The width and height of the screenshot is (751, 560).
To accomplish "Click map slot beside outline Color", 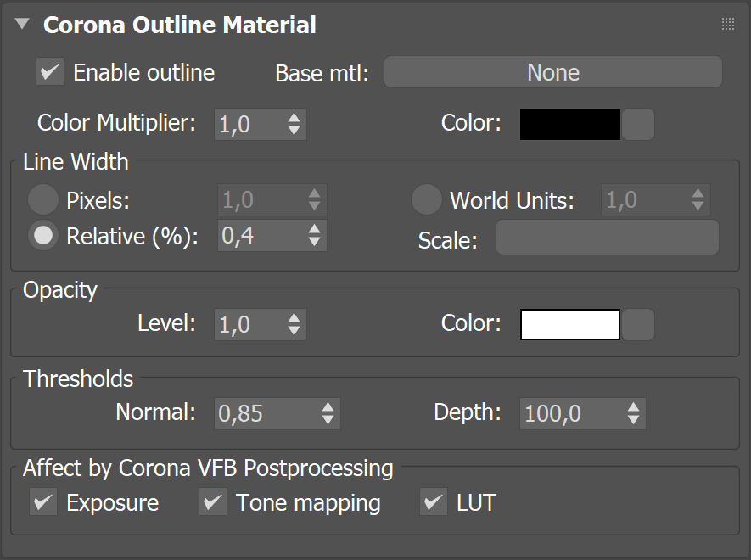I will 638,124.
